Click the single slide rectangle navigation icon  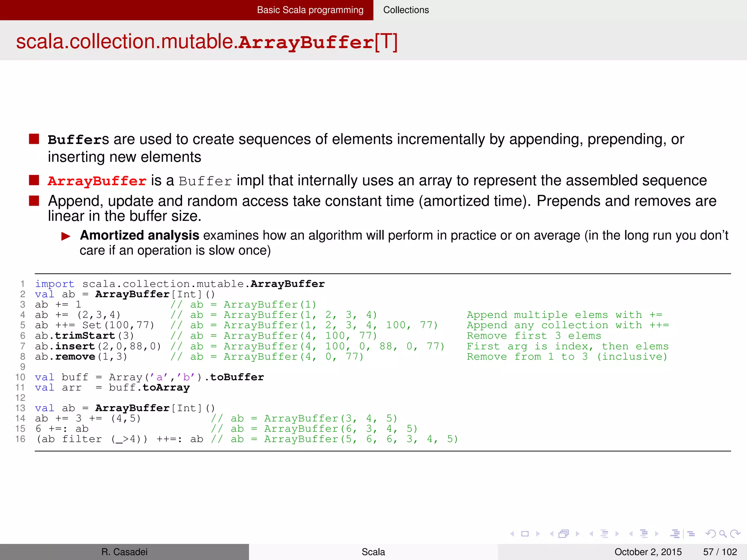coord(525,534)
